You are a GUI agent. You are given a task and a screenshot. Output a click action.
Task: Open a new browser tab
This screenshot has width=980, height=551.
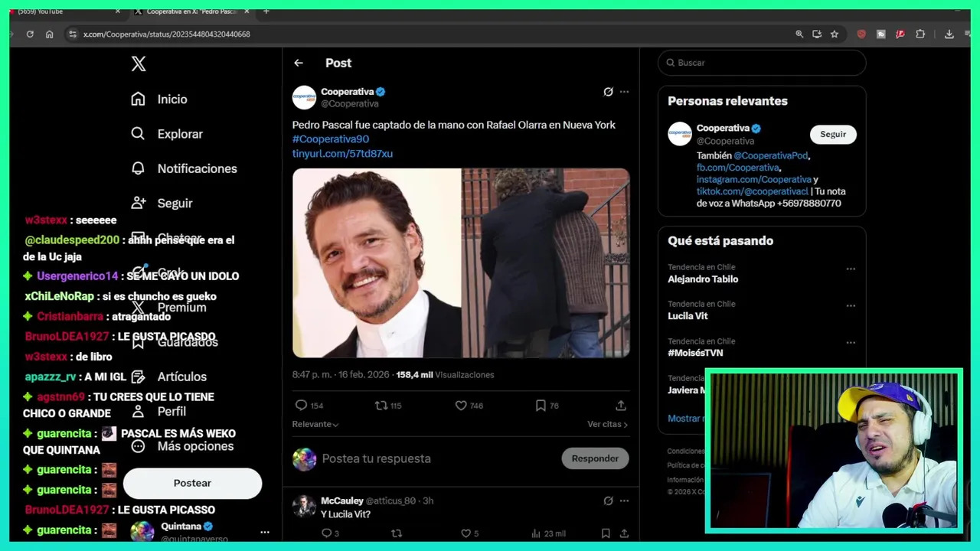[266, 11]
